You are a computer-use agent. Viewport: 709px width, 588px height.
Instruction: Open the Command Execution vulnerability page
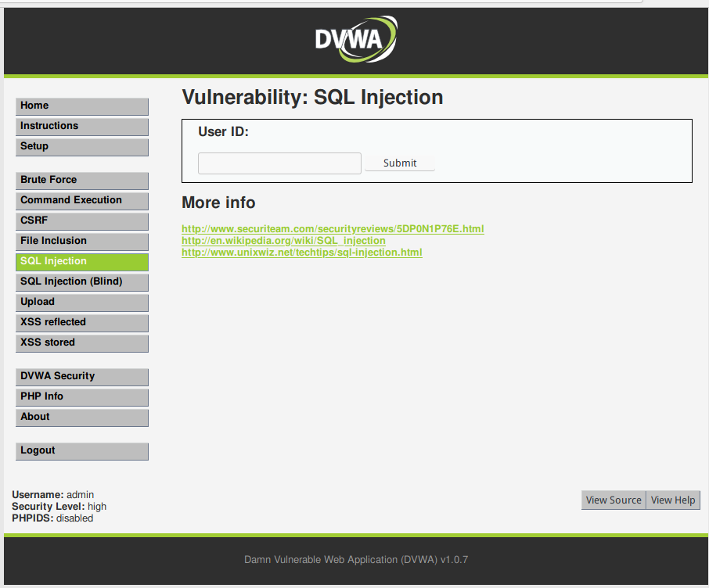[81, 201]
